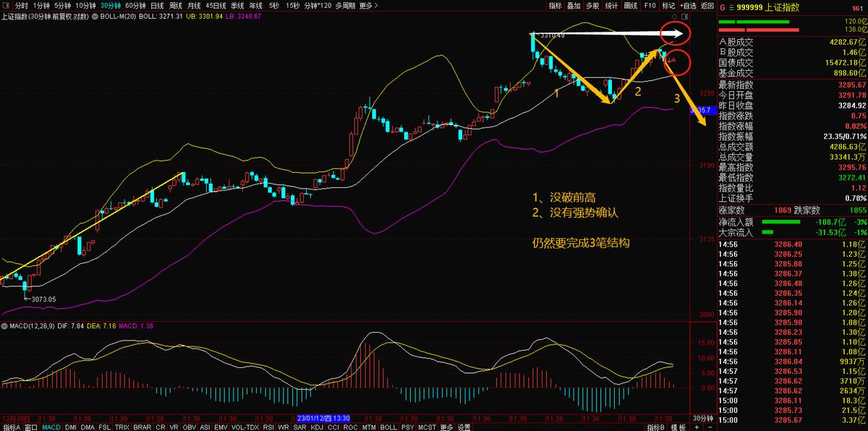Expand the 更多 periods dropdown at top
Viewport: 868px width, 431px height.
[368, 6]
